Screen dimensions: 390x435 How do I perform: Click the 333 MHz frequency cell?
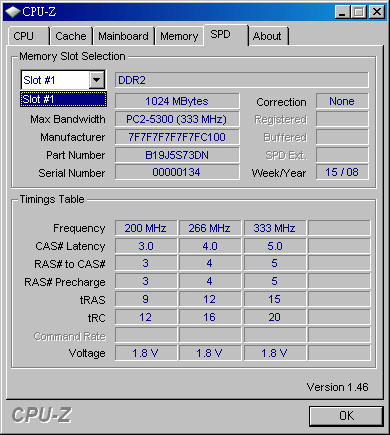(x=275, y=228)
